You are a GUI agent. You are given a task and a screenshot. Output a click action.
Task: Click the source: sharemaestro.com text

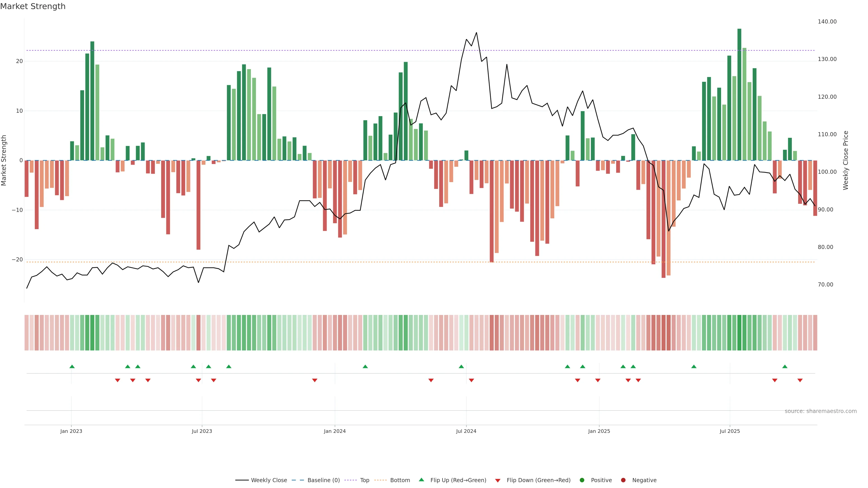point(821,411)
